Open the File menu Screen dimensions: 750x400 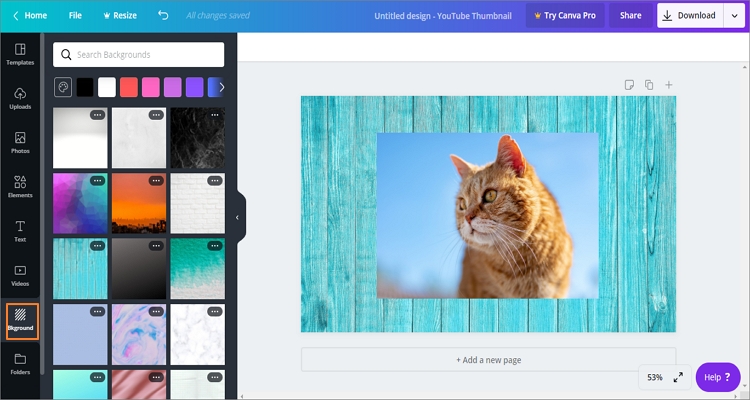(75, 15)
